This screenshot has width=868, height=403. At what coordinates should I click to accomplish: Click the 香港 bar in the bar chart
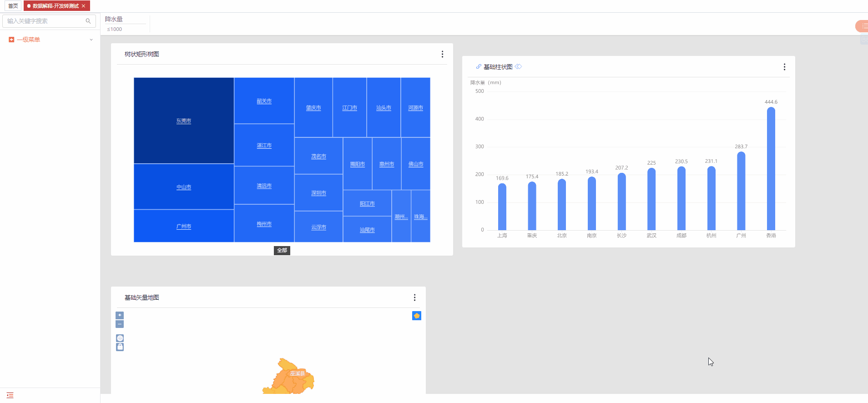[x=771, y=168]
